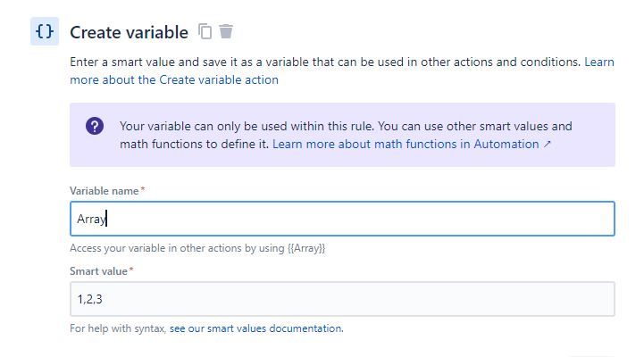Open 'more about the Create variable action' link
Image resolution: width=644 pixels, height=357 pixels.
click(x=174, y=79)
